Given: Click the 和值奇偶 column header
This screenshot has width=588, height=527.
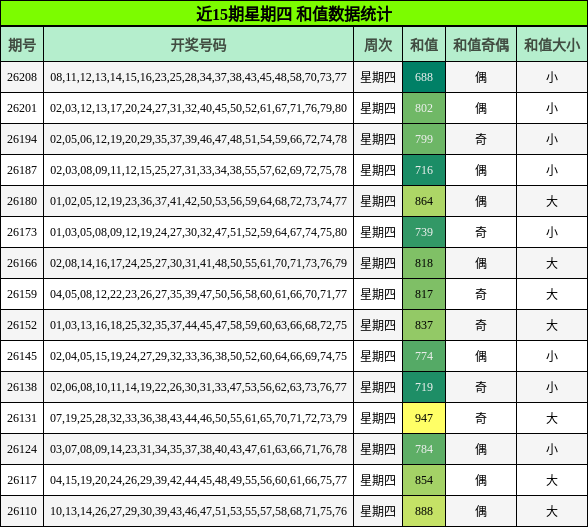Looking at the screenshot, I should pos(481,45).
